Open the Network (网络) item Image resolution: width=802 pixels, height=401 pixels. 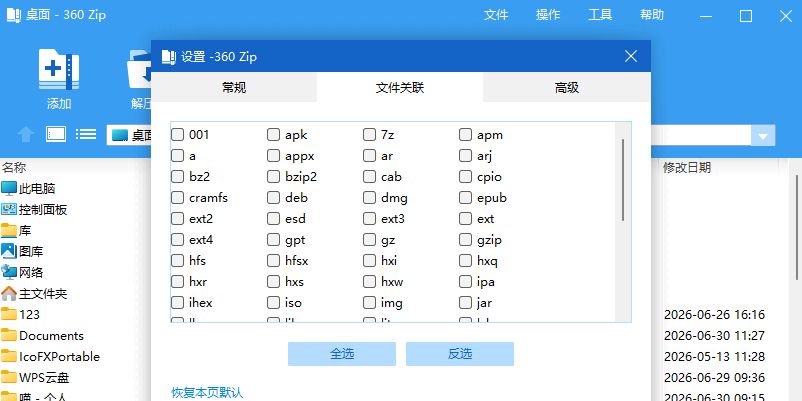(23, 273)
